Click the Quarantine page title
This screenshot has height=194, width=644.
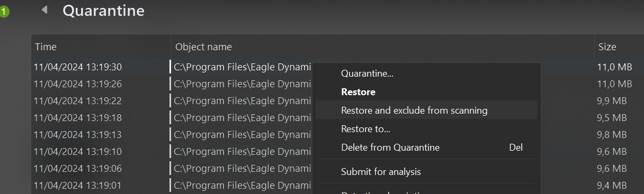click(x=103, y=10)
